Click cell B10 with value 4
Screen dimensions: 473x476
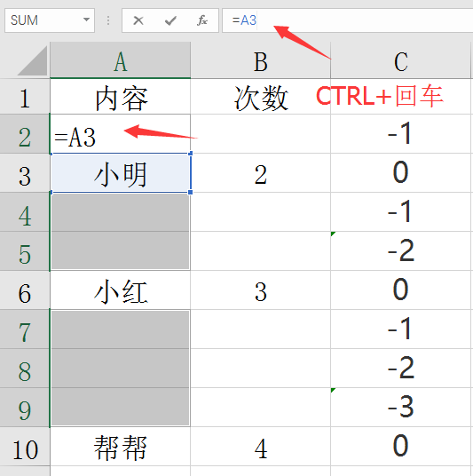(260, 447)
